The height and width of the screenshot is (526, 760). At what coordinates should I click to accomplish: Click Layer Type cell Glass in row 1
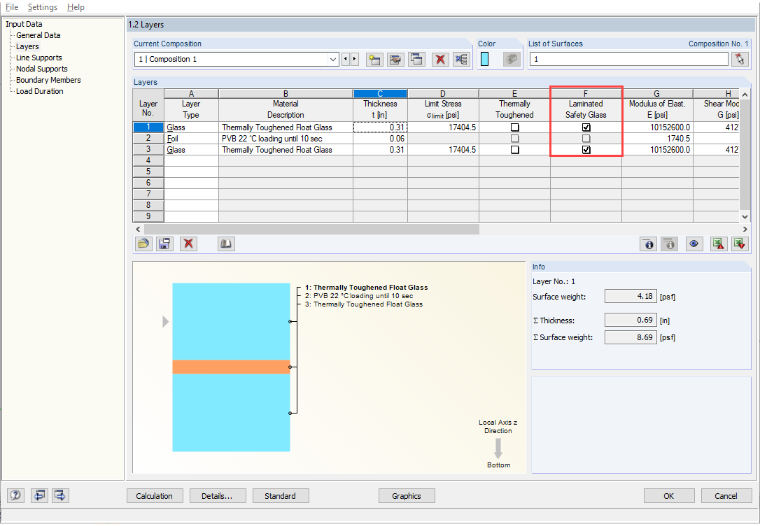191,127
